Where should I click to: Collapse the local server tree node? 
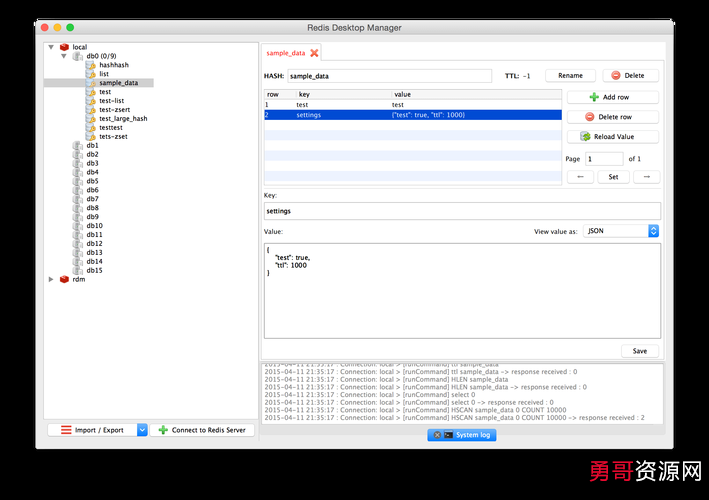point(51,47)
